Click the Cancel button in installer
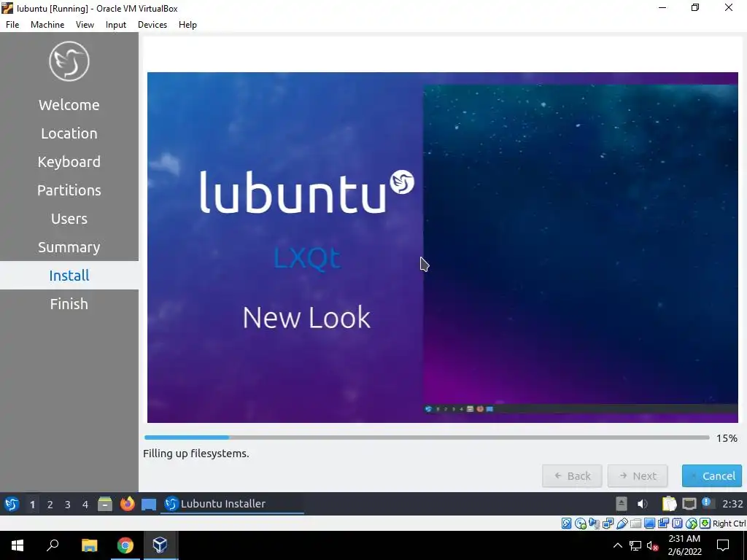747x560 pixels. pyautogui.click(x=712, y=475)
